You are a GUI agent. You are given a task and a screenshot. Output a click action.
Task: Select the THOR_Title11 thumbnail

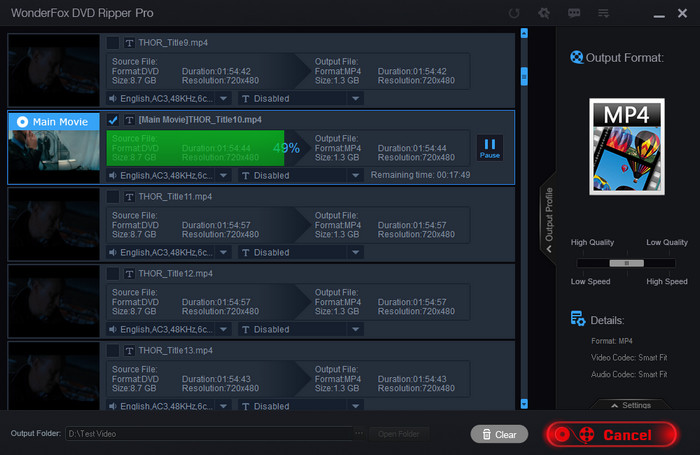pyautogui.click(x=54, y=224)
